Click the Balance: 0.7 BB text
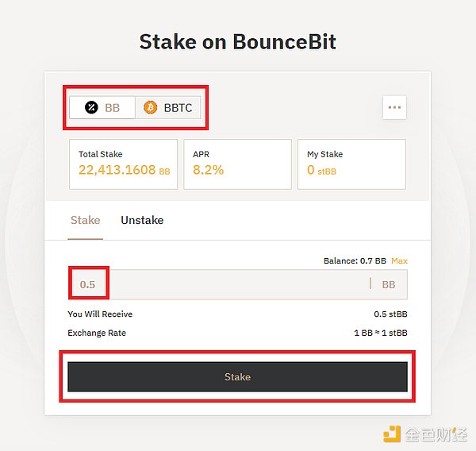This screenshot has height=451, width=476. tap(355, 260)
